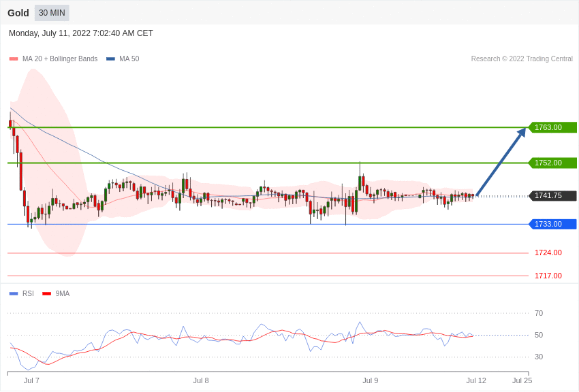
Task: Click the Gold chart title
Action: [x=18, y=13]
